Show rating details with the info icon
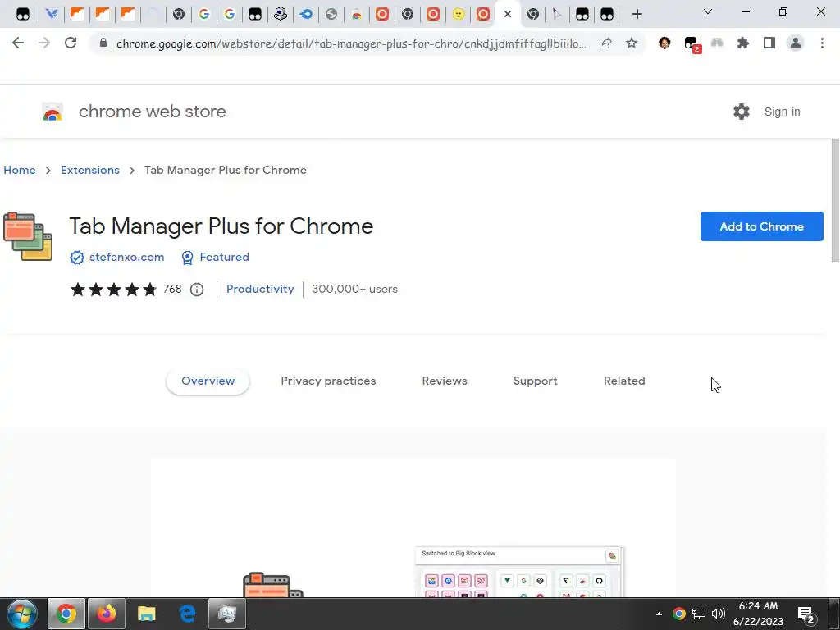Screen dimensions: 840x630 point(197,290)
